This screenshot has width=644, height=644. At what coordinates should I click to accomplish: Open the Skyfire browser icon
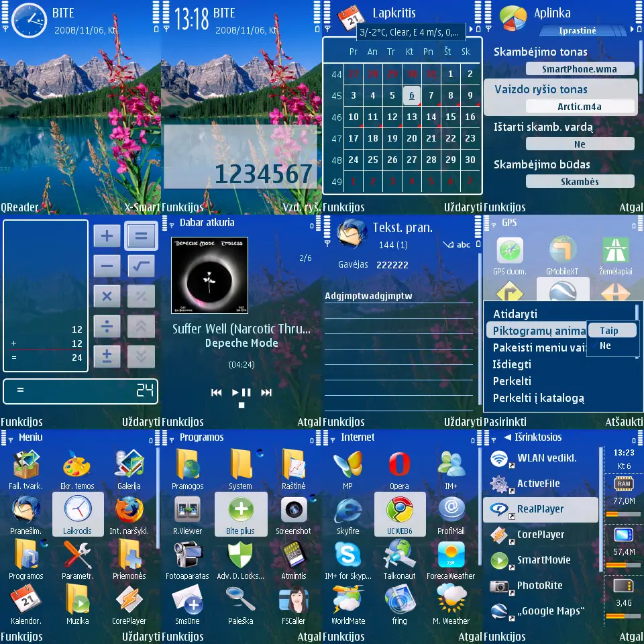tap(348, 515)
